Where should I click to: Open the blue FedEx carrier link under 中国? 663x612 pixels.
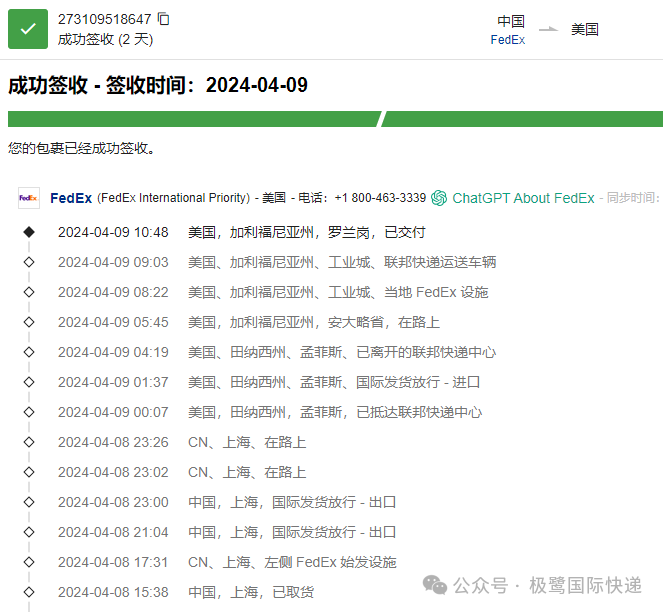click(507, 40)
